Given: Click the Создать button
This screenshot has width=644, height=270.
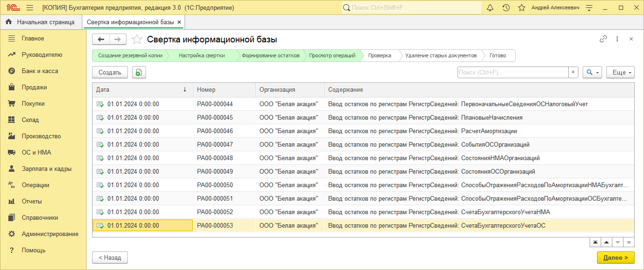Looking at the screenshot, I should click(x=110, y=72).
